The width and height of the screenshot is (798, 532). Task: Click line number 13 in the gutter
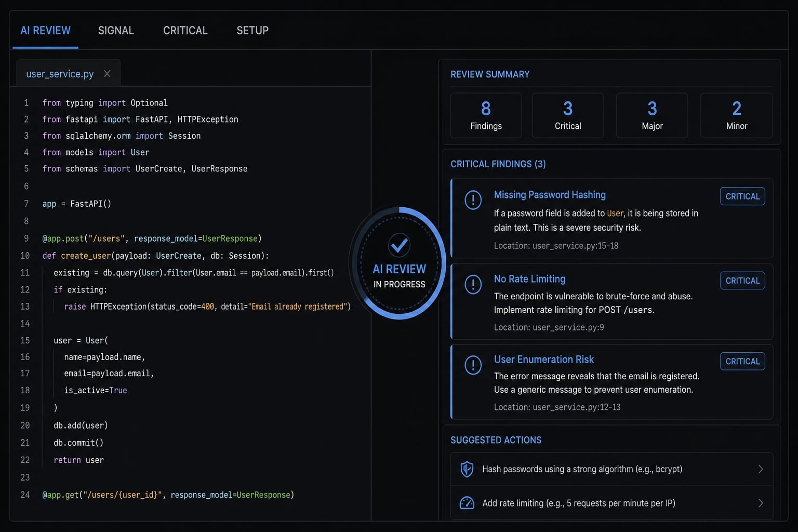(x=25, y=307)
